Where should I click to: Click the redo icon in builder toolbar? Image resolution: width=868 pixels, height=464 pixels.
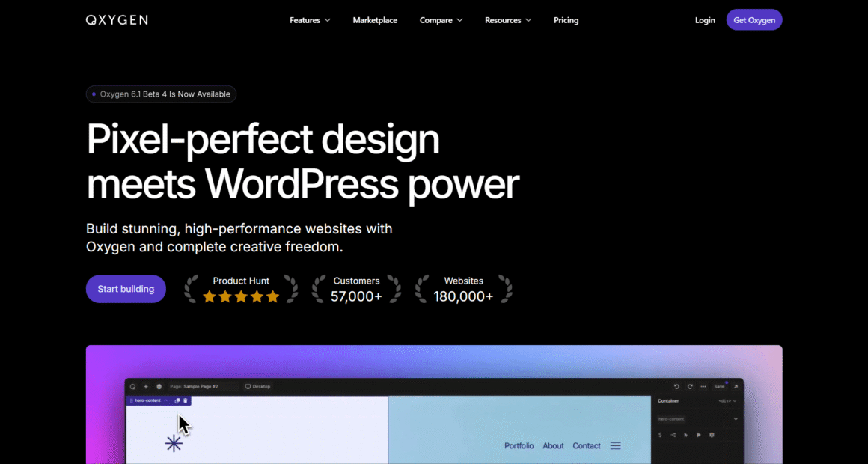coord(690,386)
